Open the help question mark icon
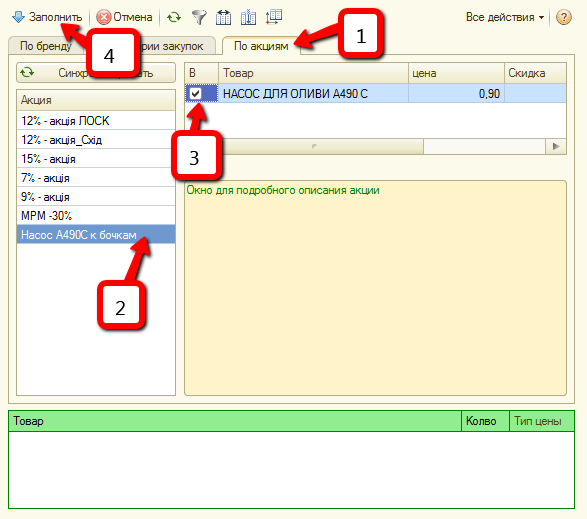The width and height of the screenshot is (587, 519). click(563, 17)
